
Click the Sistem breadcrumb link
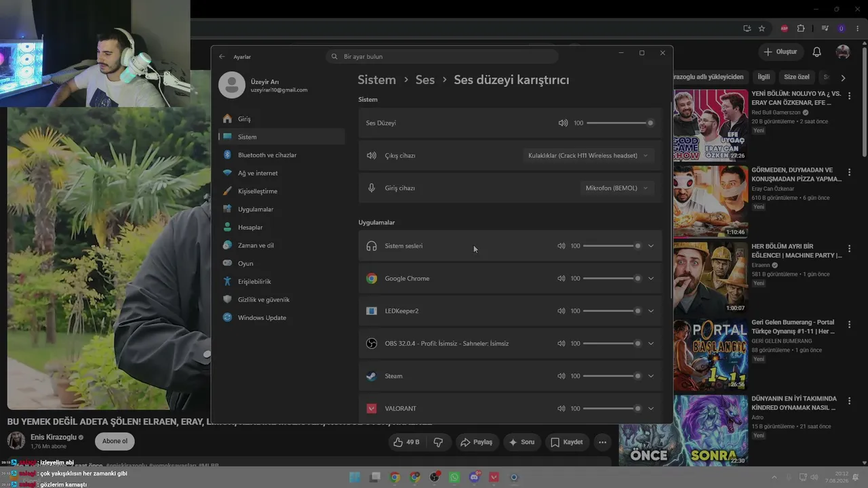pyautogui.click(x=377, y=80)
